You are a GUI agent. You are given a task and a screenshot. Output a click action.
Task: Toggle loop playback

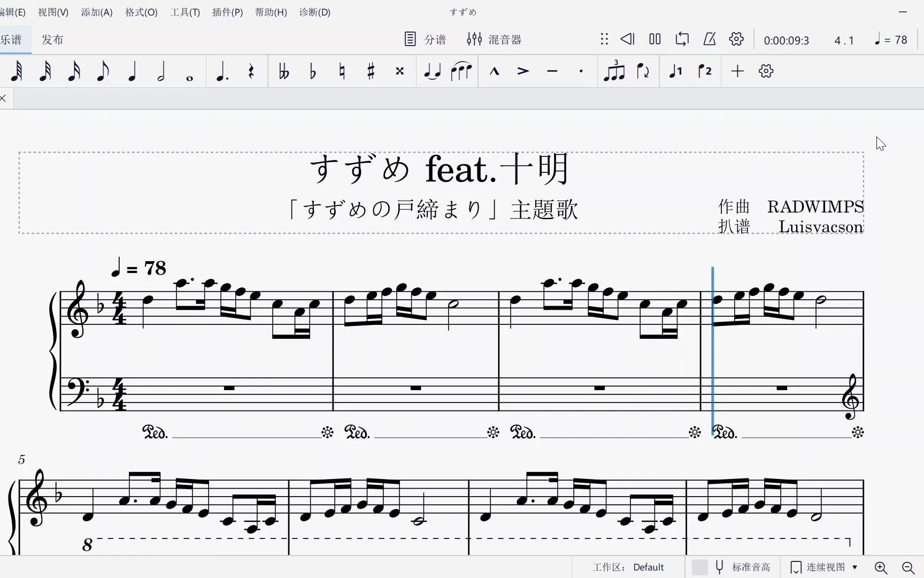point(682,39)
